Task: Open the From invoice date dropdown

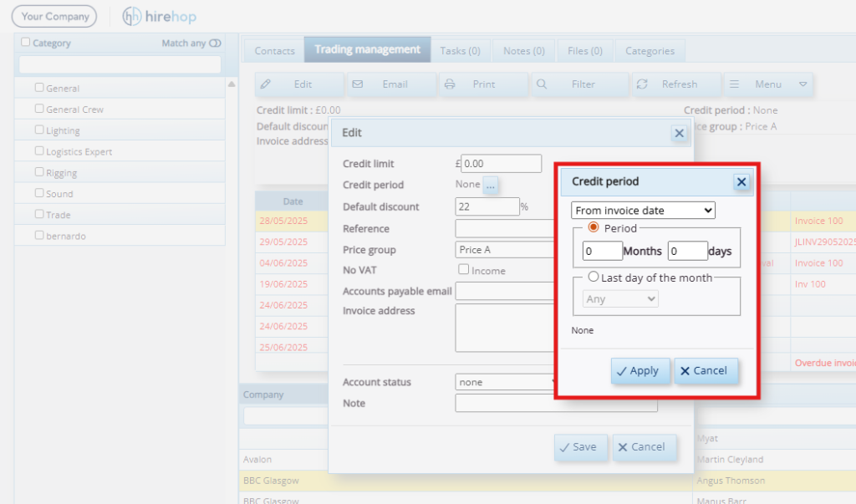Action: 643,211
